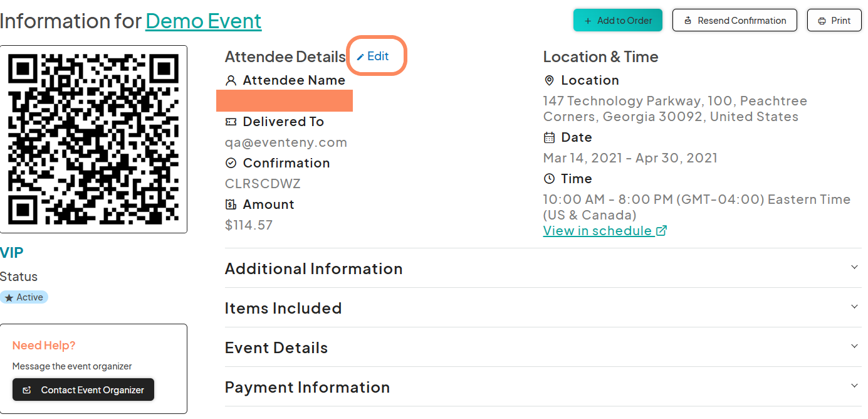Viewport: 868px width, 419px height.
Task: Expand the Additional Information section
Action: coord(543,268)
